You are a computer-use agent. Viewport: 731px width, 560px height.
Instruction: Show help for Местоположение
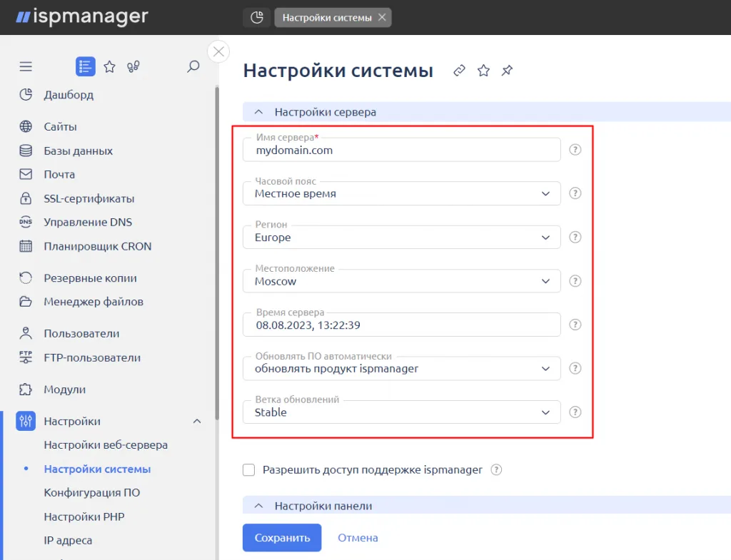(x=575, y=281)
